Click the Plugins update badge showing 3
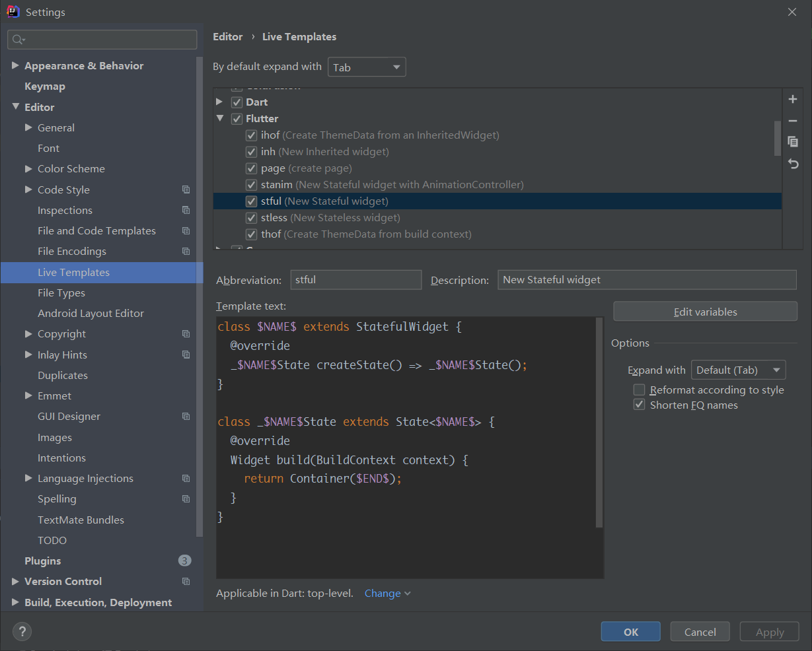Screen dimensions: 812x651 [x=184, y=561]
